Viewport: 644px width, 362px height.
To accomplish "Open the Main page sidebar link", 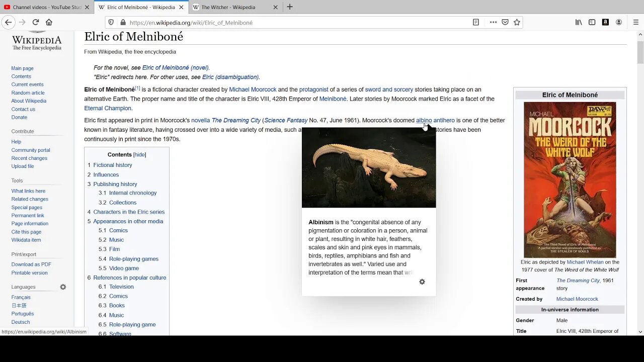I will coord(23,68).
